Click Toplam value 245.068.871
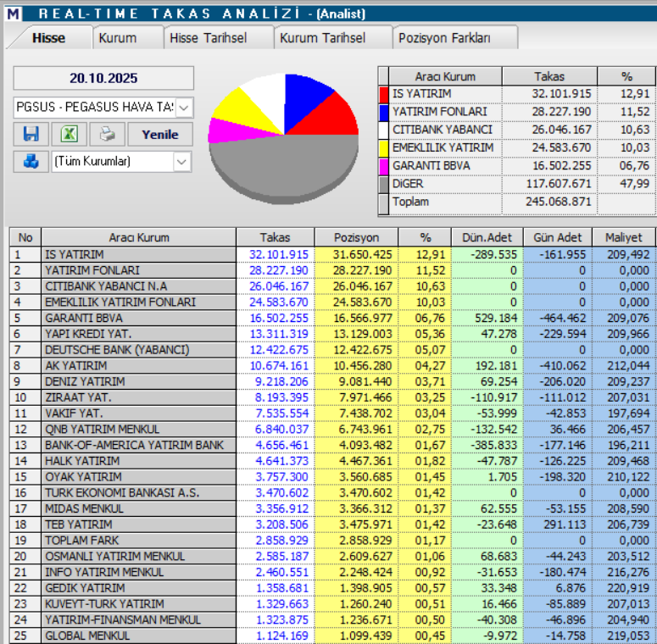This screenshot has width=657, height=644. click(558, 202)
